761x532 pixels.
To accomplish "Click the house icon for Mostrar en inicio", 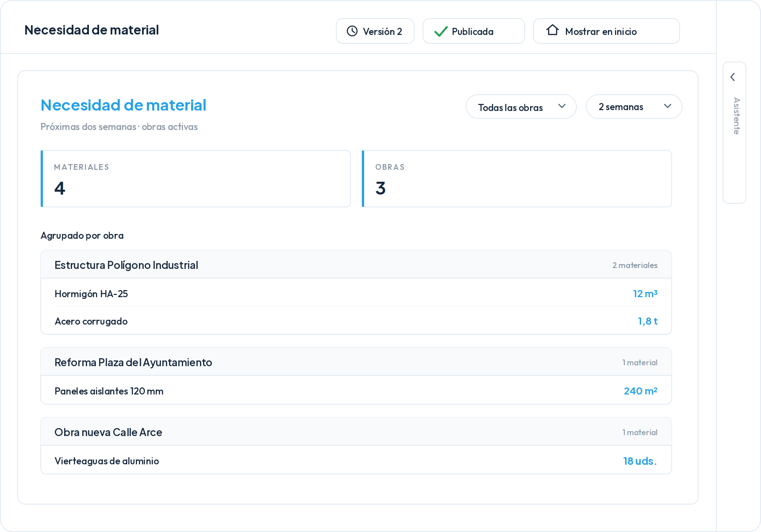I will coord(552,30).
